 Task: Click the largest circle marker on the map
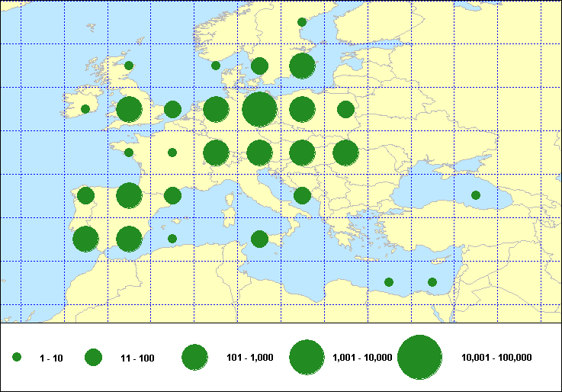click(x=259, y=109)
